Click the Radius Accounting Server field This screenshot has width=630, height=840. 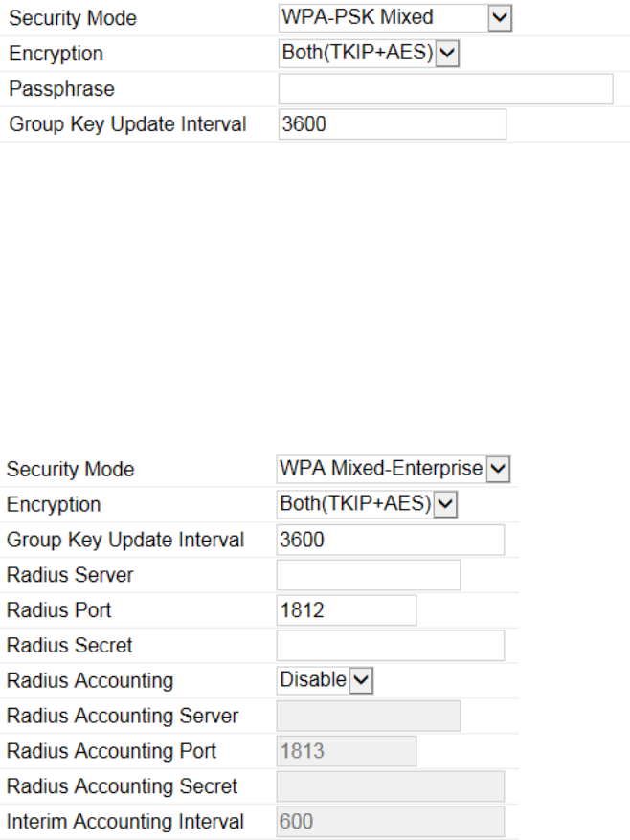pyautogui.click(x=369, y=716)
